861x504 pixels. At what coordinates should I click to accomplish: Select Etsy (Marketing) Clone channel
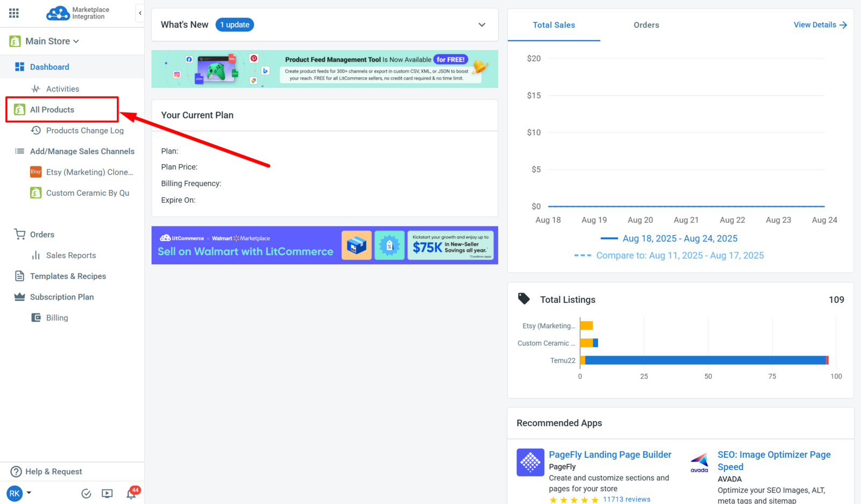click(89, 172)
